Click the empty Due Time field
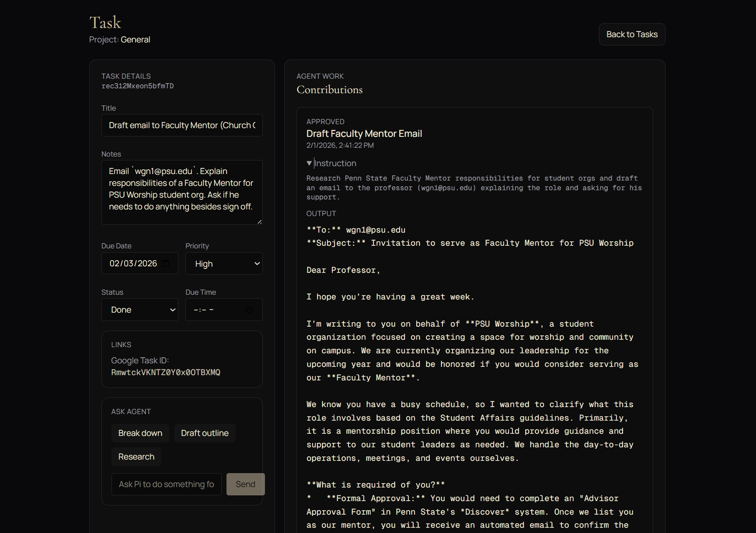 (x=214, y=310)
